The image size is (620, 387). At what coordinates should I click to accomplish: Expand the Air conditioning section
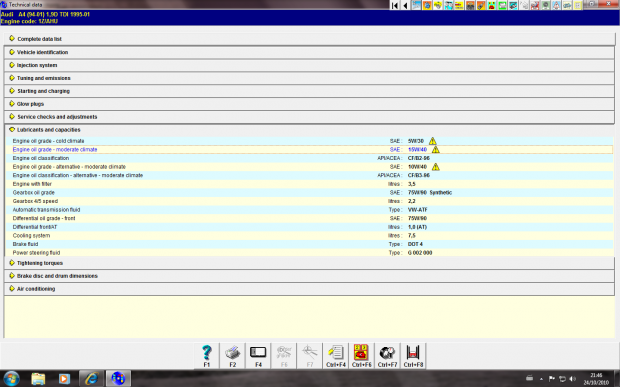click(310, 289)
